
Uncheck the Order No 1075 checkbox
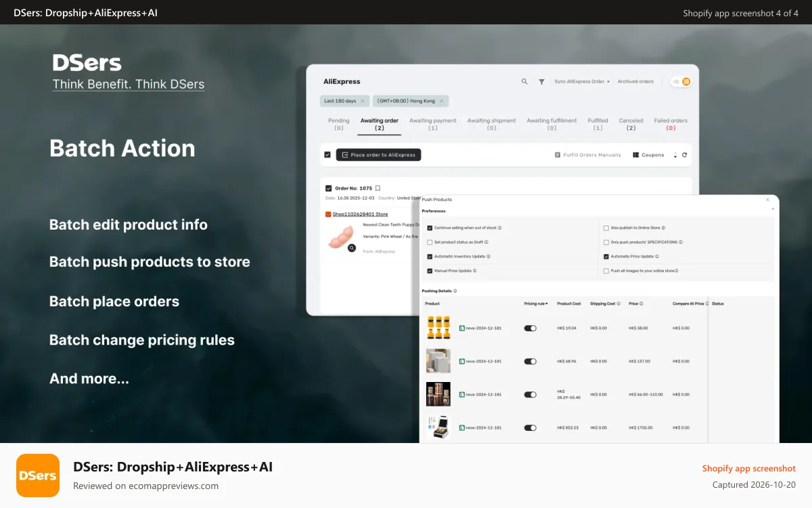point(329,188)
